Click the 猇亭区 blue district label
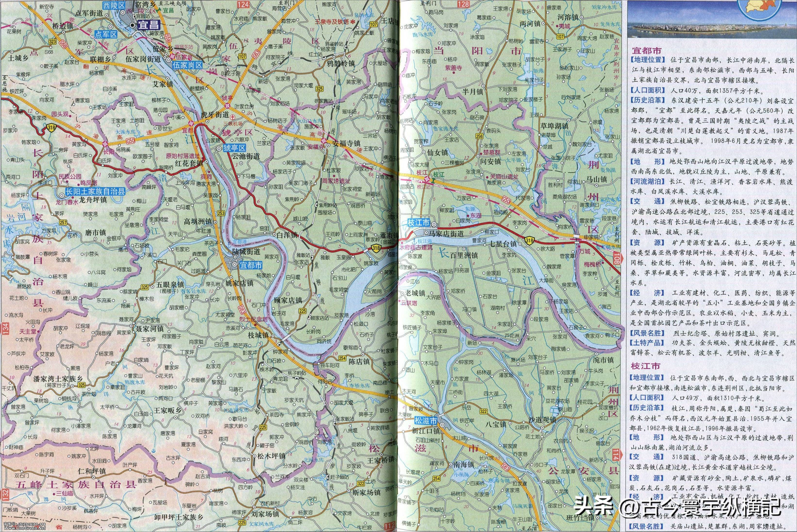 [234, 148]
